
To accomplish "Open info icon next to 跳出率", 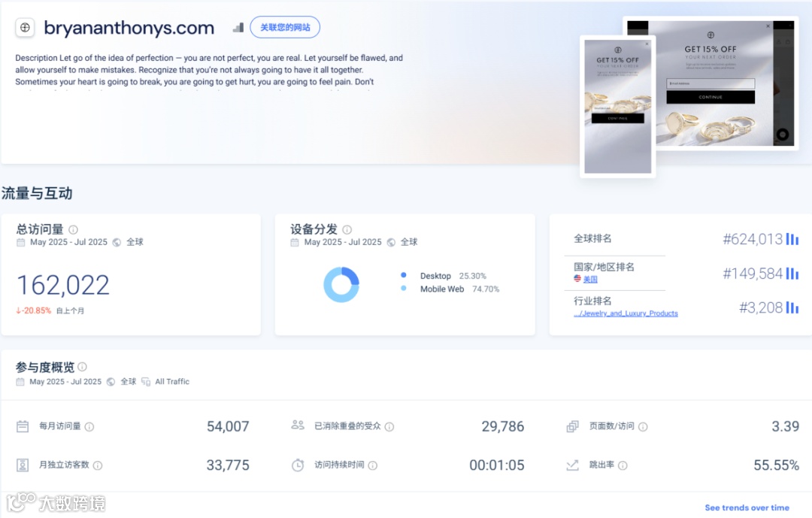I will click(x=623, y=465).
